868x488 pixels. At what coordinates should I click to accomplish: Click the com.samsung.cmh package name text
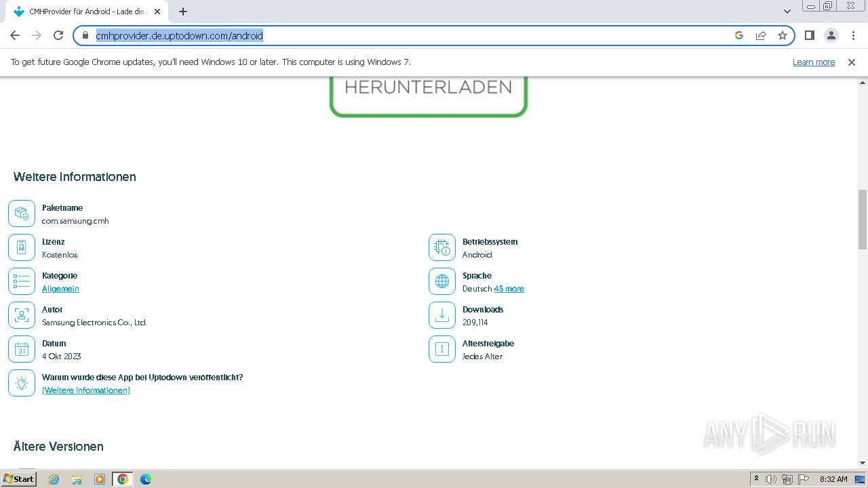tap(75, 221)
